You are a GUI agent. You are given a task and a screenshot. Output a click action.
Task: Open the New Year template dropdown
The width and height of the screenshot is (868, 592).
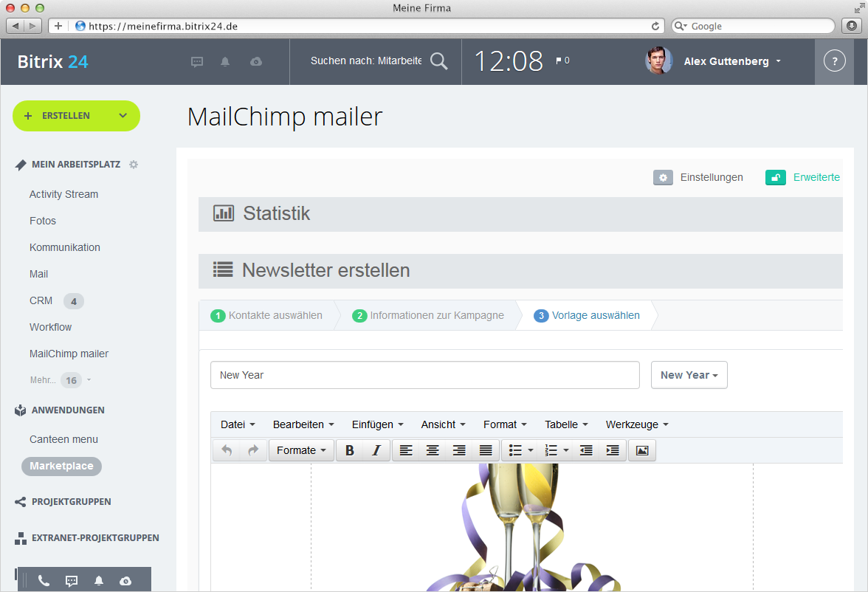(689, 375)
